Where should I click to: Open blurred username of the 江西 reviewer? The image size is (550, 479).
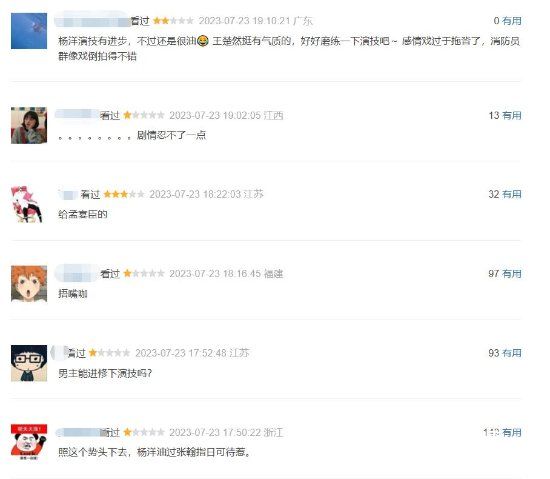point(77,114)
